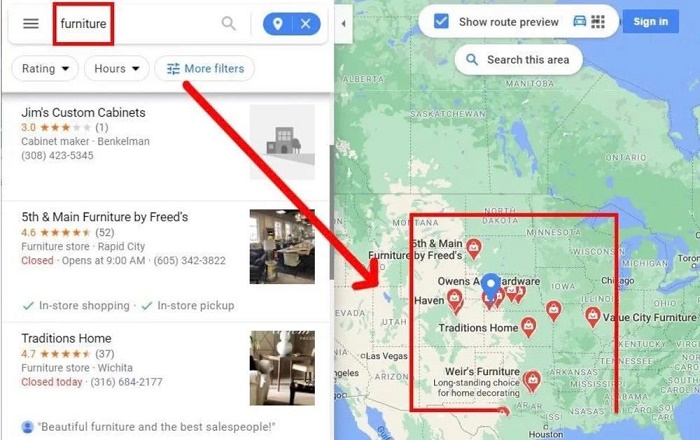The image size is (700, 440).
Task: Open More filters options
Action: coord(204,69)
